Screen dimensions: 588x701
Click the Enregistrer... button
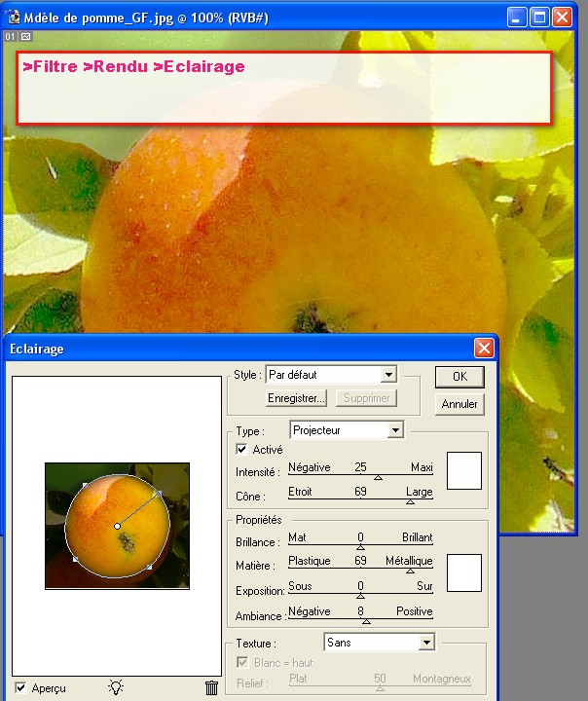pyautogui.click(x=297, y=398)
